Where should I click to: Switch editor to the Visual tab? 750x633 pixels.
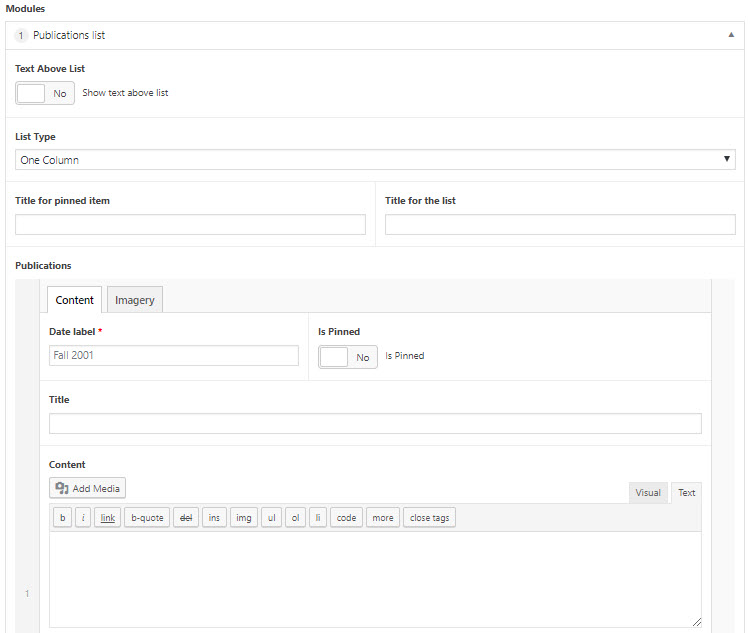pos(648,493)
